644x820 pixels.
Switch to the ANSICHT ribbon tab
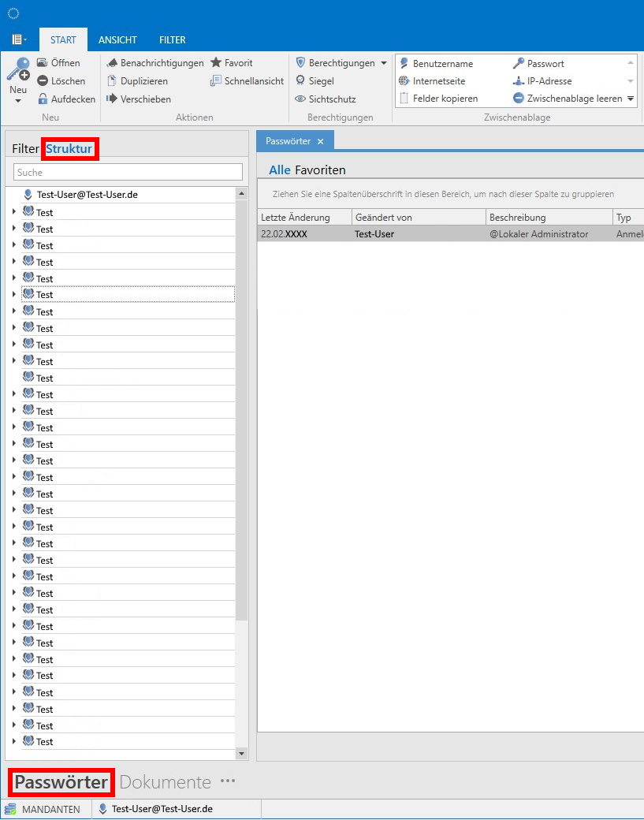pyautogui.click(x=117, y=39)
